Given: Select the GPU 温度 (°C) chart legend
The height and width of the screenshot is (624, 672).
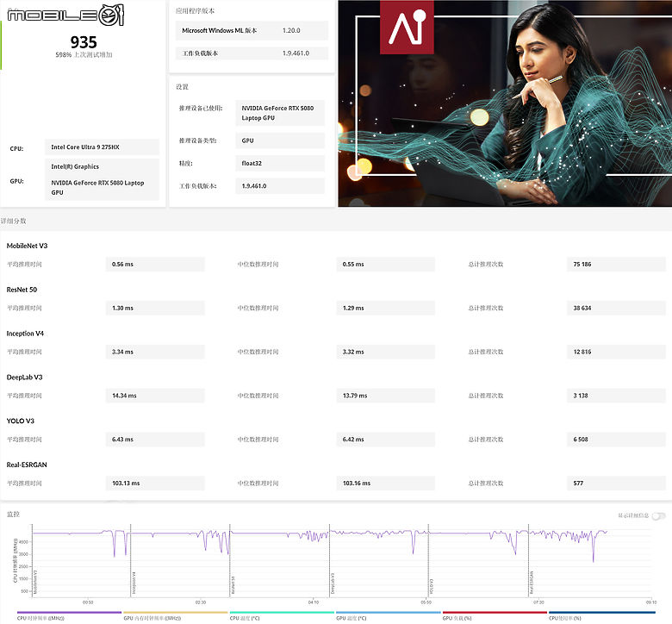Looking at the screenshot, I should coord(389,615).
